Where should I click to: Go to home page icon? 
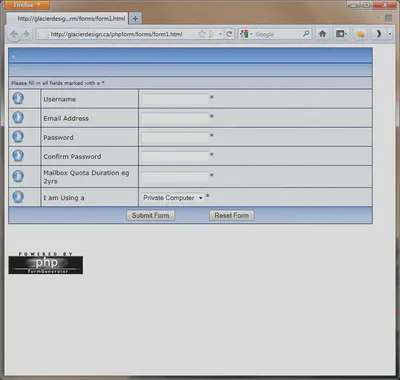(322, 34)
